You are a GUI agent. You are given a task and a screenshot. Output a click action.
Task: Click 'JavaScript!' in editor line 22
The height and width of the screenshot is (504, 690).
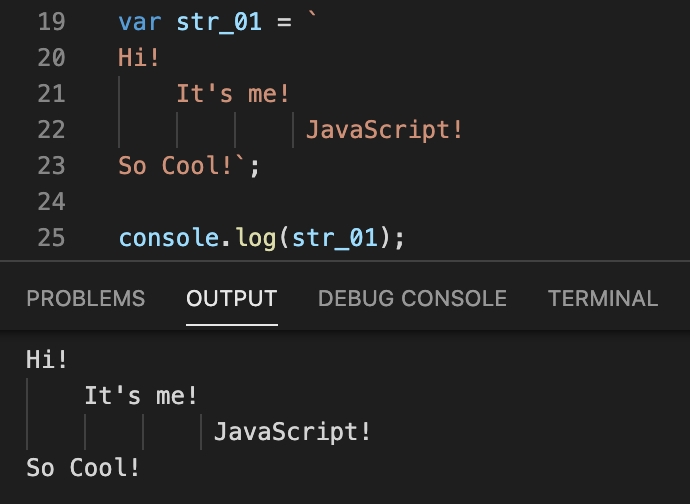point(384,130)
